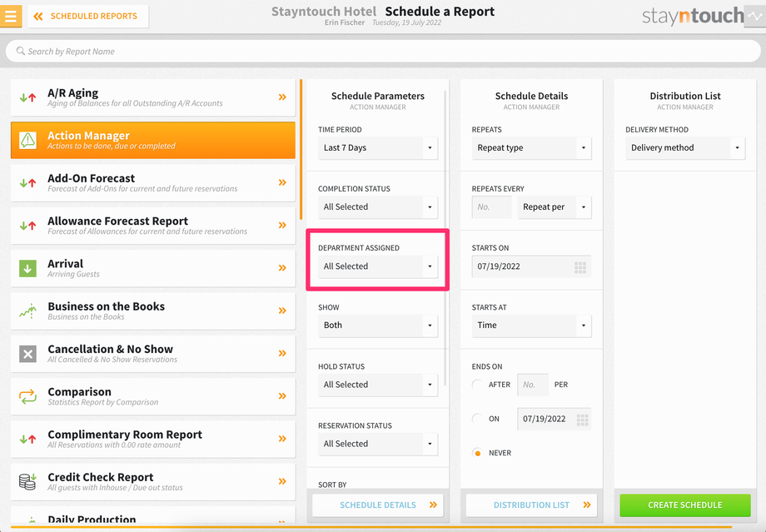The image size is (766, 532).
Task: Open Add-On Forecast report chevron
Action: [x=282, y=182]
